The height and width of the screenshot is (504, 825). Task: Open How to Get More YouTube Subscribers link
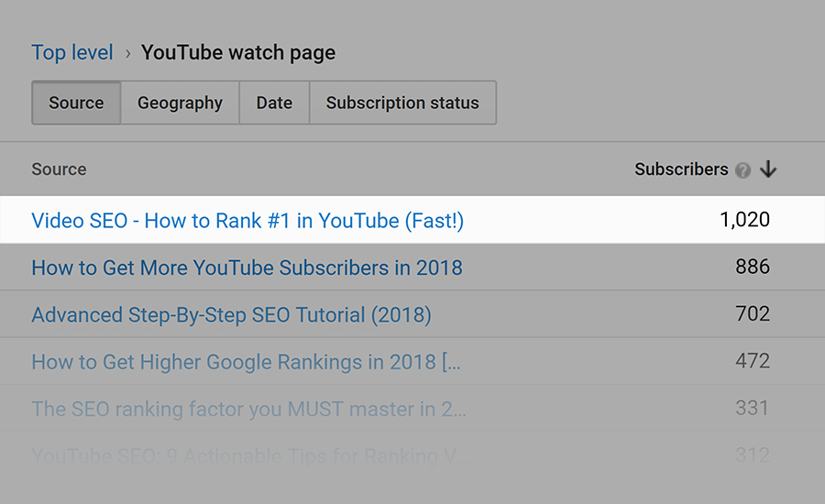click(247, 268)
